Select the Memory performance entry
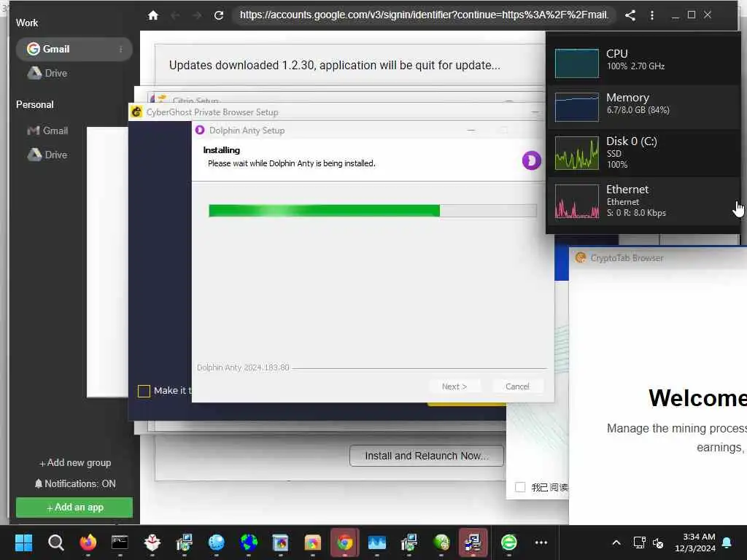The height and width of the screenshot is (560, 747). [643, 106]
